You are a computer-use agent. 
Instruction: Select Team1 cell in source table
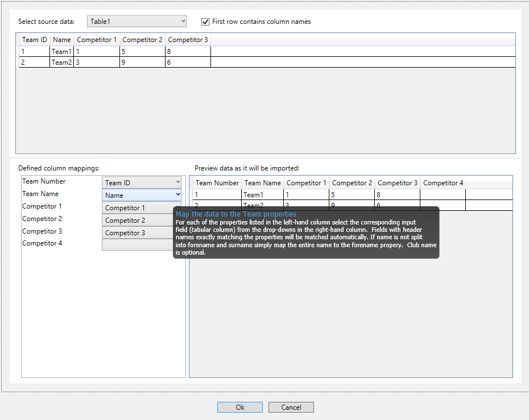[x=62, y=52]
